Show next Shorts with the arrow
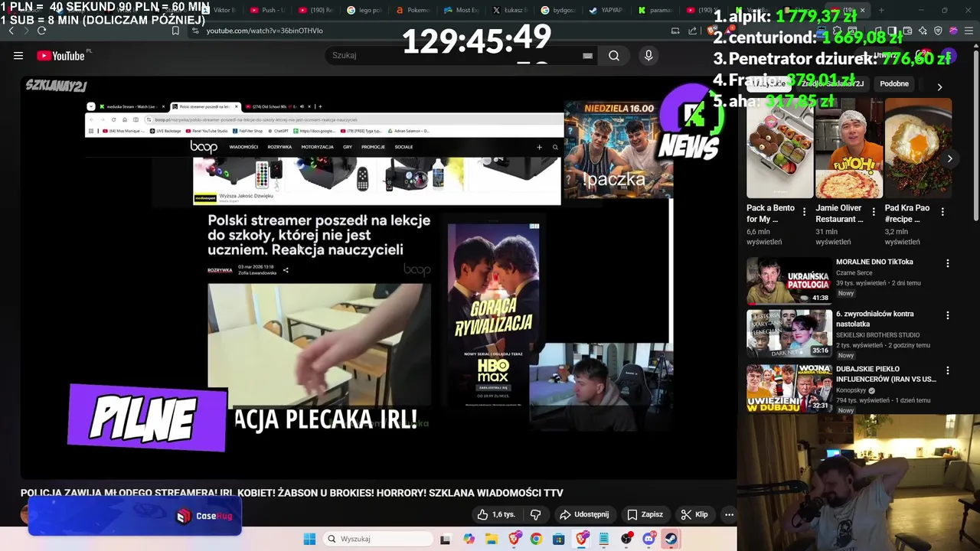This screenshot has width=980, height=551. coord(949,158)
